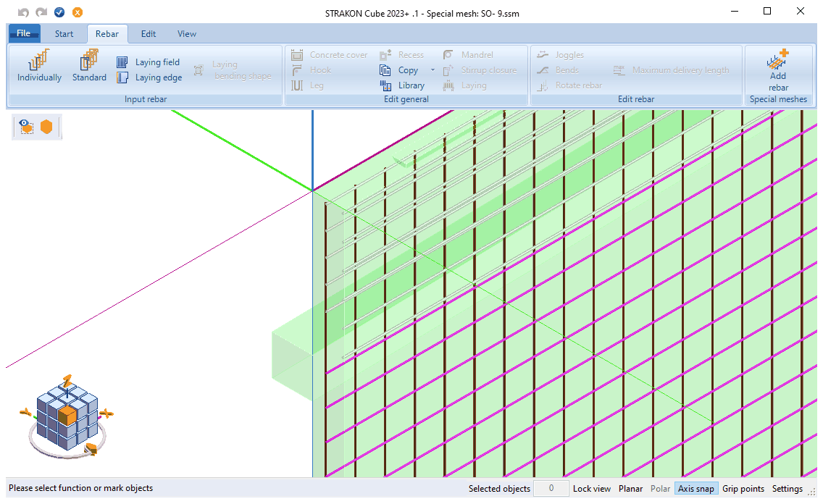This screenshot has height=504, width=823.
Task: Click the Joggles tool
Action: [561, 54]
